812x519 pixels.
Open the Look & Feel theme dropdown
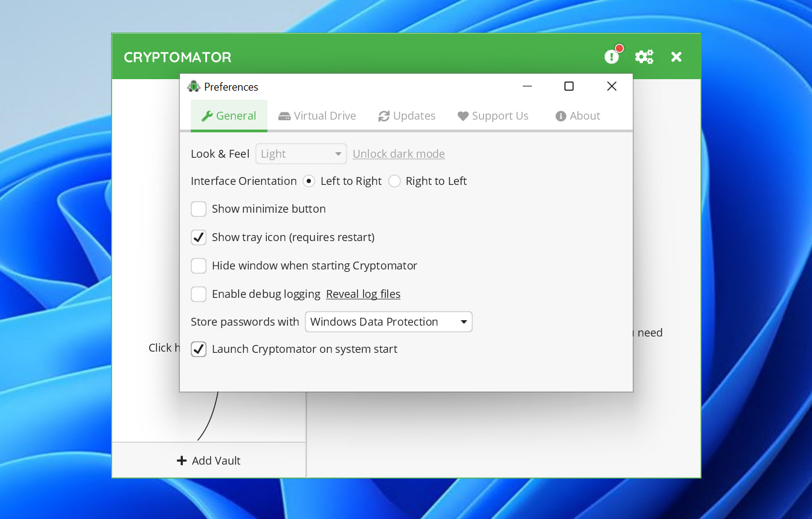(x=301, y=153)
